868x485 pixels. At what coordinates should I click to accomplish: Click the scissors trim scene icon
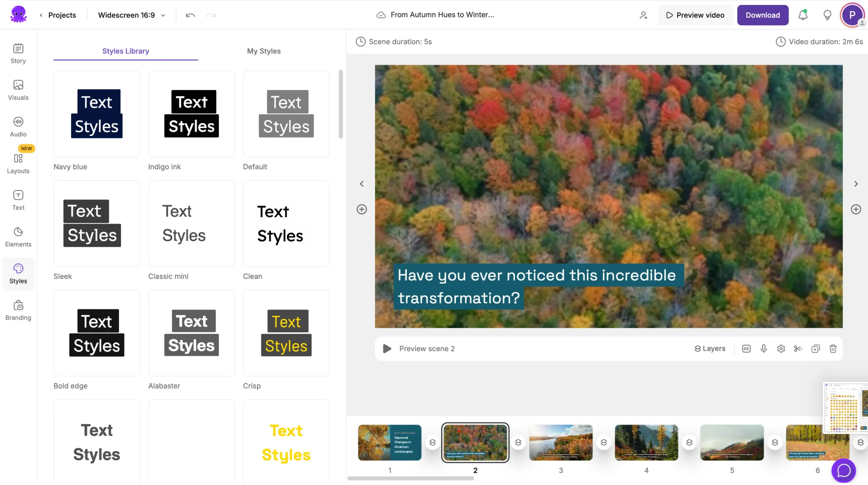(798, 349)
